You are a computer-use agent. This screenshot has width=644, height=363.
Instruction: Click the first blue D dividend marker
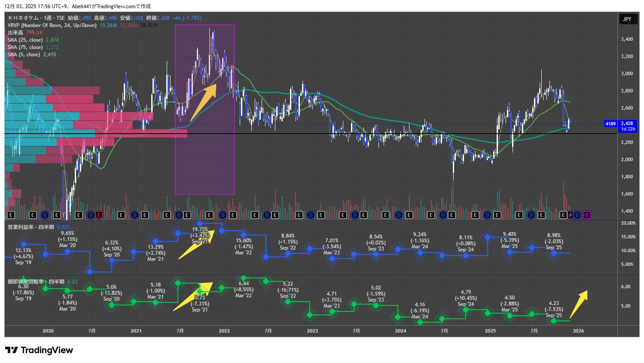tap(45, 215)
